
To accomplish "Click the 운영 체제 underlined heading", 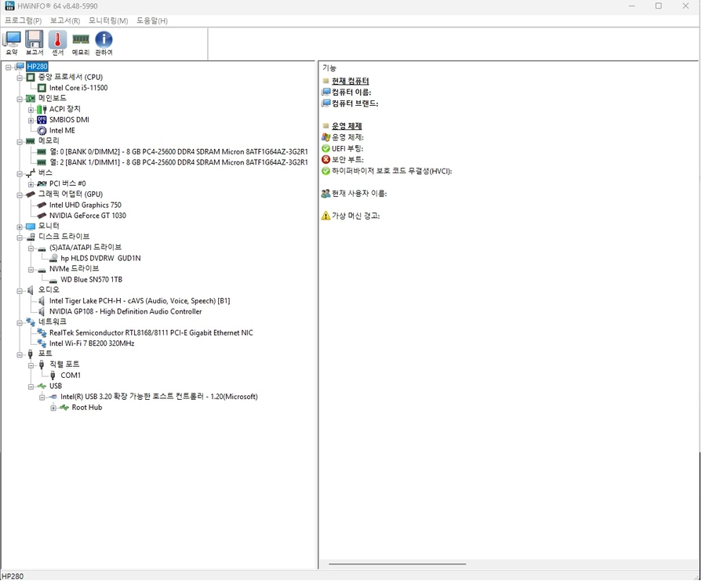I will tap(347, 127).
